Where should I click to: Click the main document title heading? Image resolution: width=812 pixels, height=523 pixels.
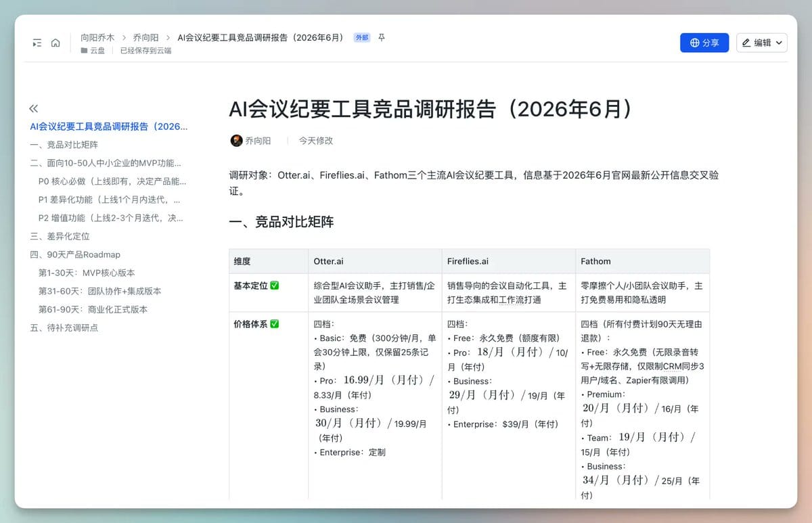click(x=433, y=109)
